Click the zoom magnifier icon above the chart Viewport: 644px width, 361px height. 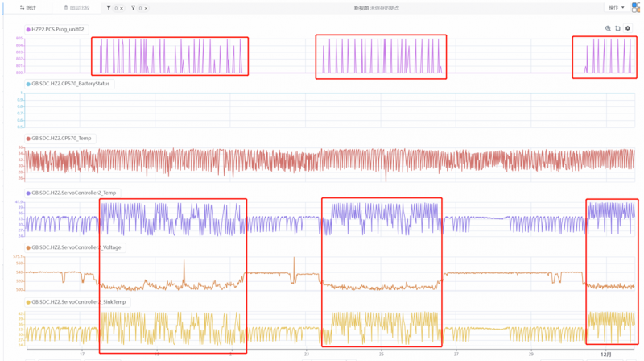(608, 28)
